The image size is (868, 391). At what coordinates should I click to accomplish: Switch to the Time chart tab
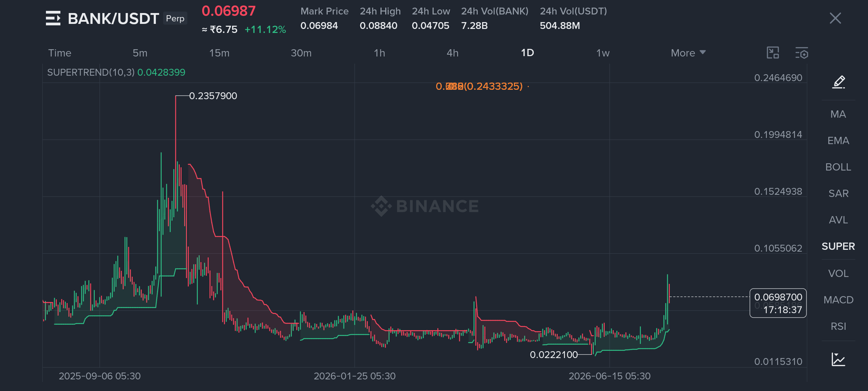(60, 53)
